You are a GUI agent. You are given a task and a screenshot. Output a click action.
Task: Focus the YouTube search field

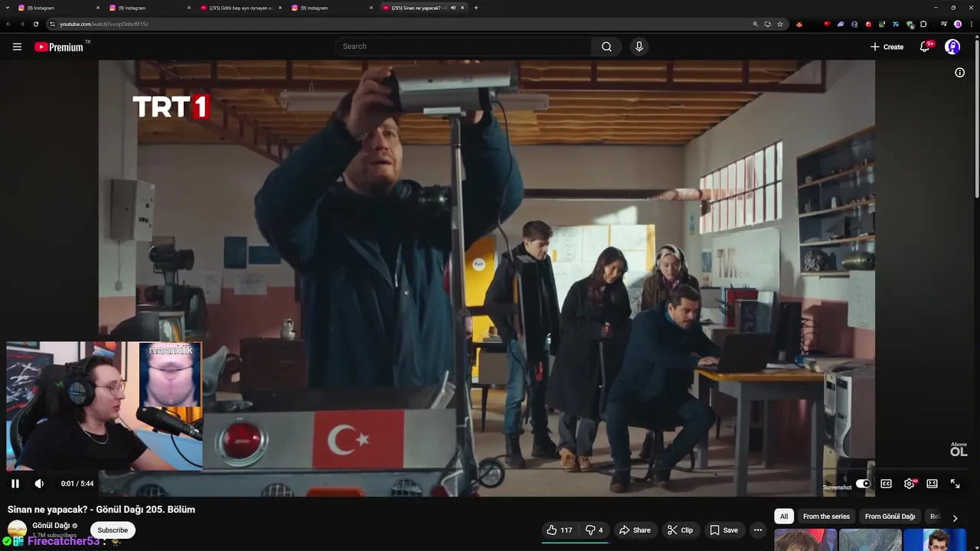[462, 47]
